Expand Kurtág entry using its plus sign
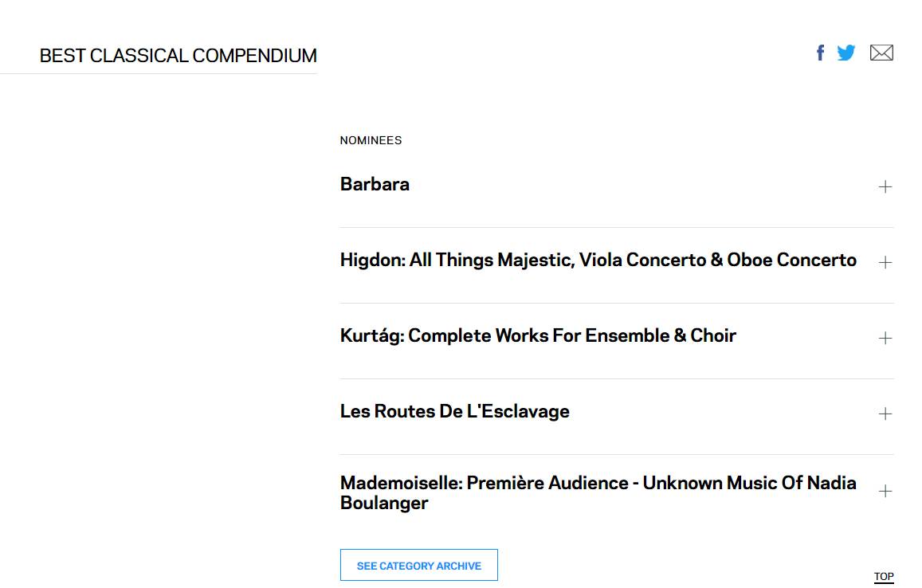This screenshot has height=588, width=922. [885, 338]
